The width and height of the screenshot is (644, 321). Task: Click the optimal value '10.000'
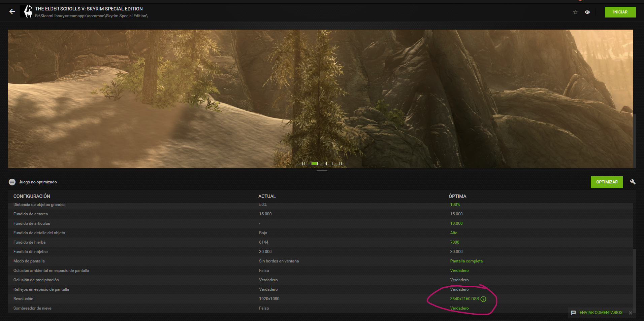(x=456, y=223)
